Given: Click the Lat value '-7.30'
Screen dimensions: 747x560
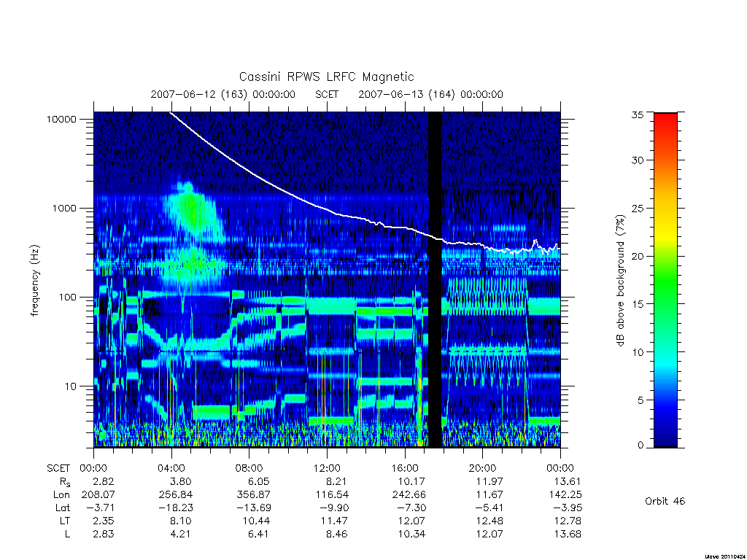Looking at the screenshot, I should (411, 508).
